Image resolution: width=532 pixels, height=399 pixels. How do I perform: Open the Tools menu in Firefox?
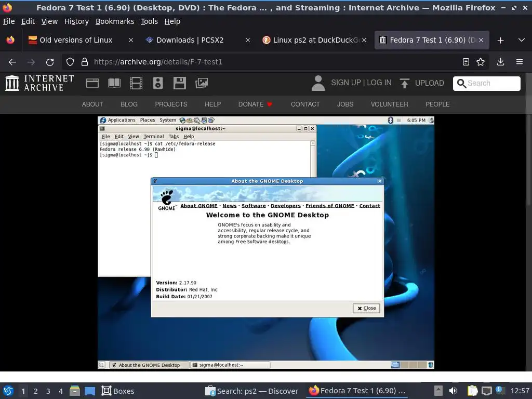click(x=149, y=21)
